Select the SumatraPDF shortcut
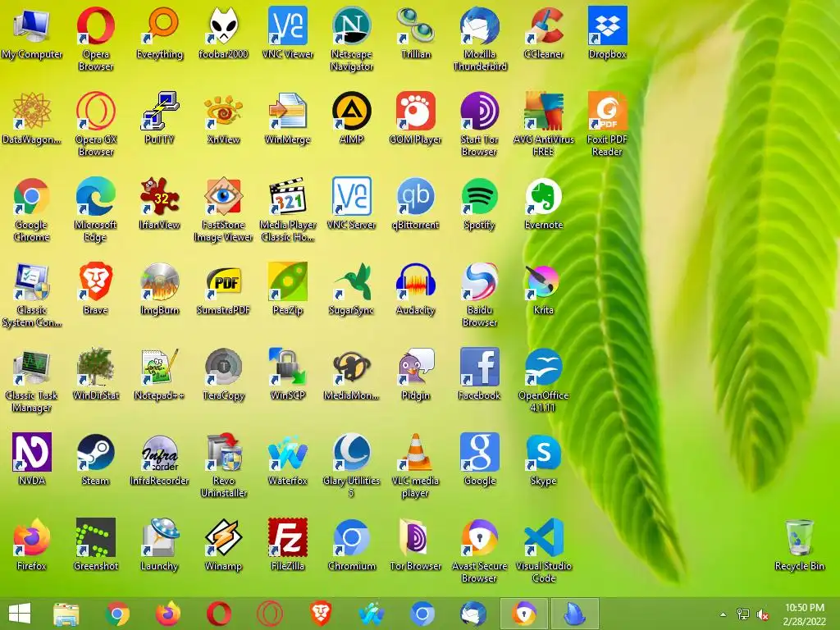 point(223,289)
